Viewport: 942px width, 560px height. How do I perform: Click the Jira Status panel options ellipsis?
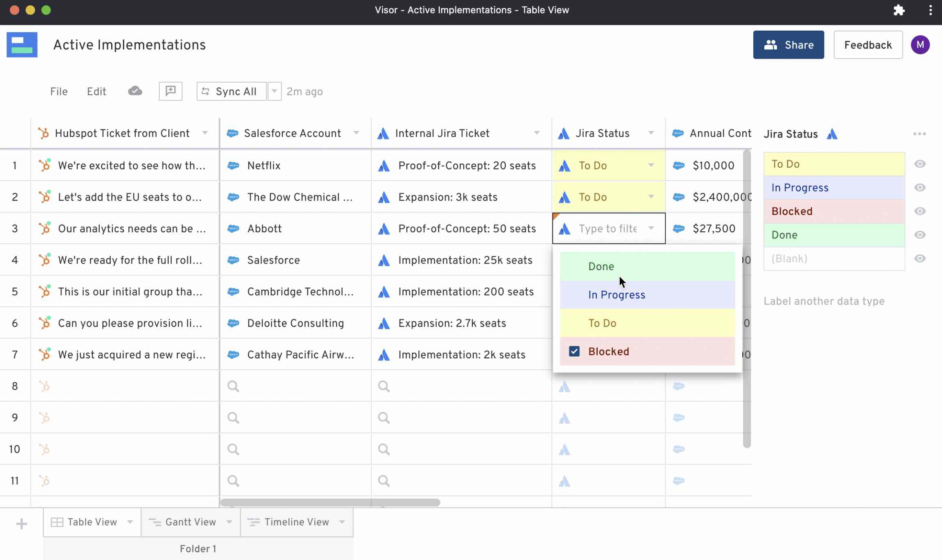point(920,134)
